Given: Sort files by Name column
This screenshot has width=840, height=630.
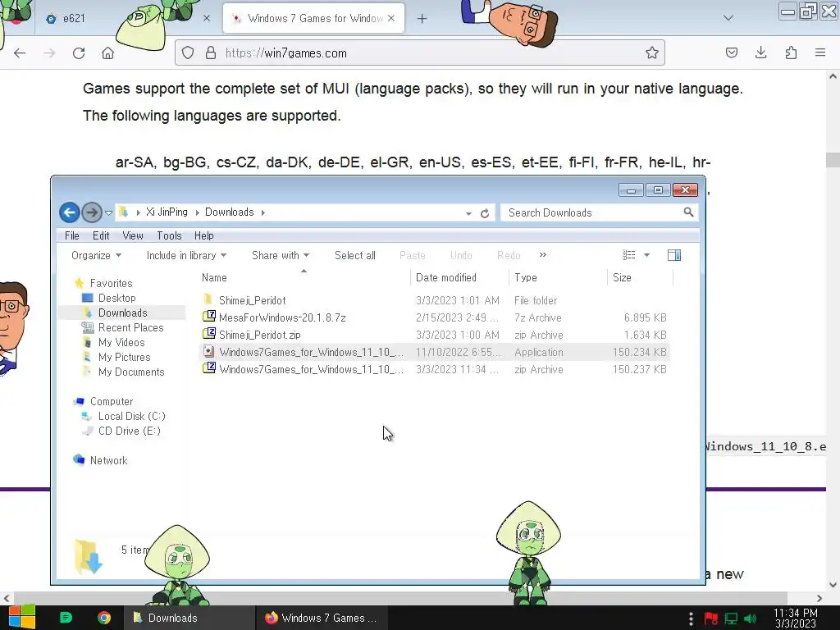Looking at the screenshot, I should [x=304, y=277].
